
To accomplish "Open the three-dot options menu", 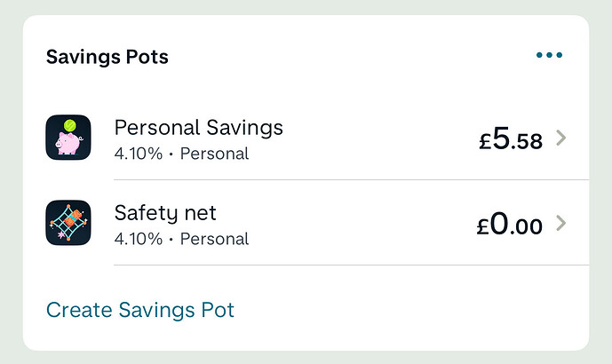I will [549, 55].
